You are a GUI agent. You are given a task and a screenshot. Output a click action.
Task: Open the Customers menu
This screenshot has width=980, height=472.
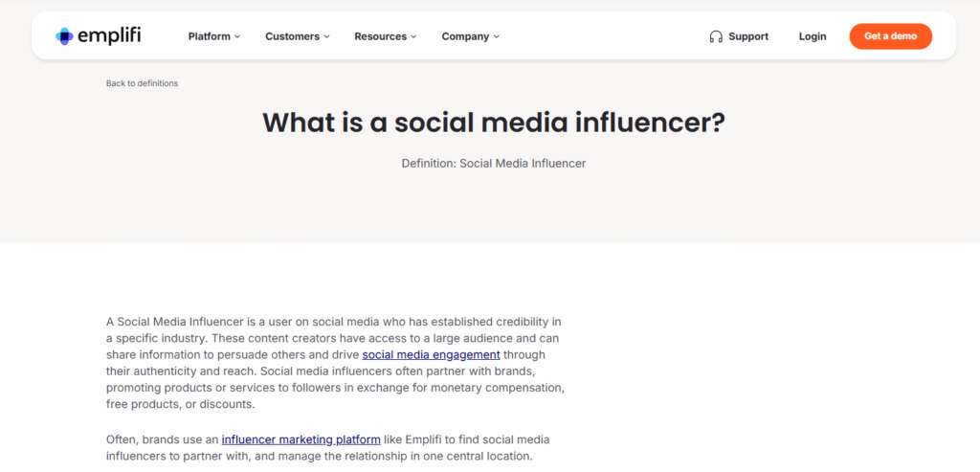coord(292,36)
